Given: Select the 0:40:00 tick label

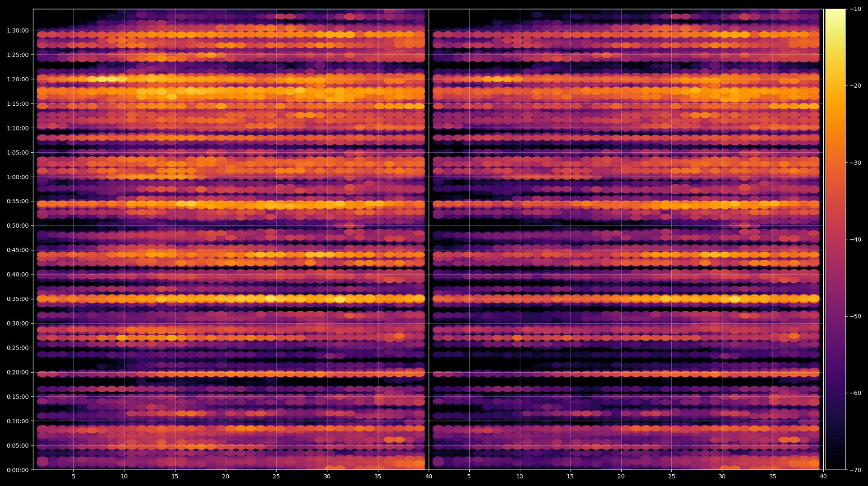Looking at the screenshot, I should [18, 275].
